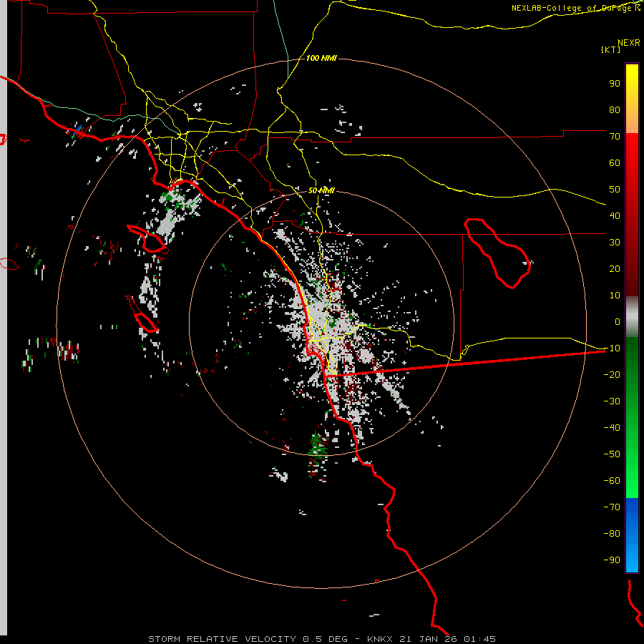Click the 60 value on the velocity scale

click(615, 163)
